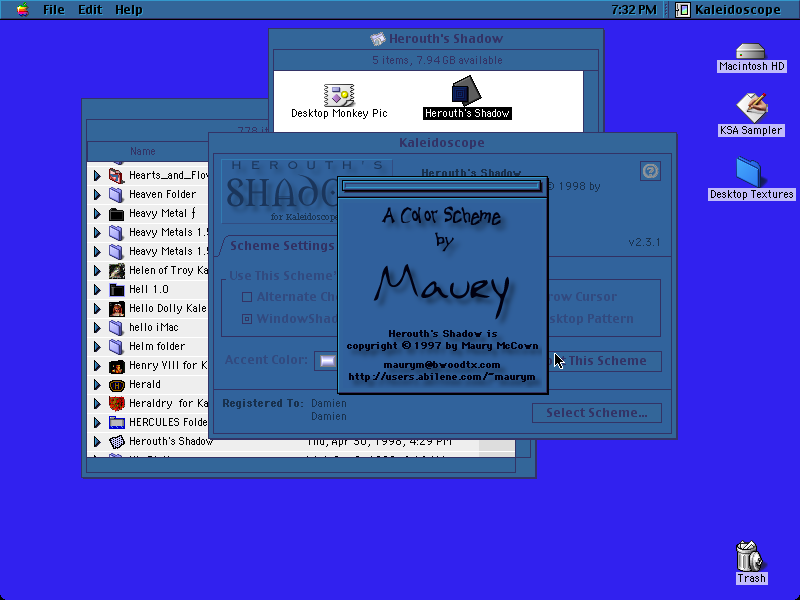Toggle the Alternate checkbox in Scheme Settings
The image size is (800, 600).
(247, 297)
